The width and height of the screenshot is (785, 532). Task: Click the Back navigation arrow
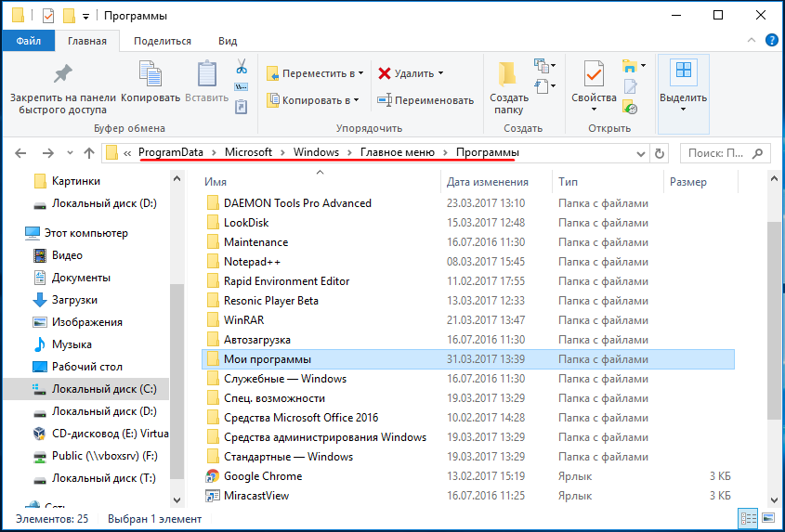(20, 153)
